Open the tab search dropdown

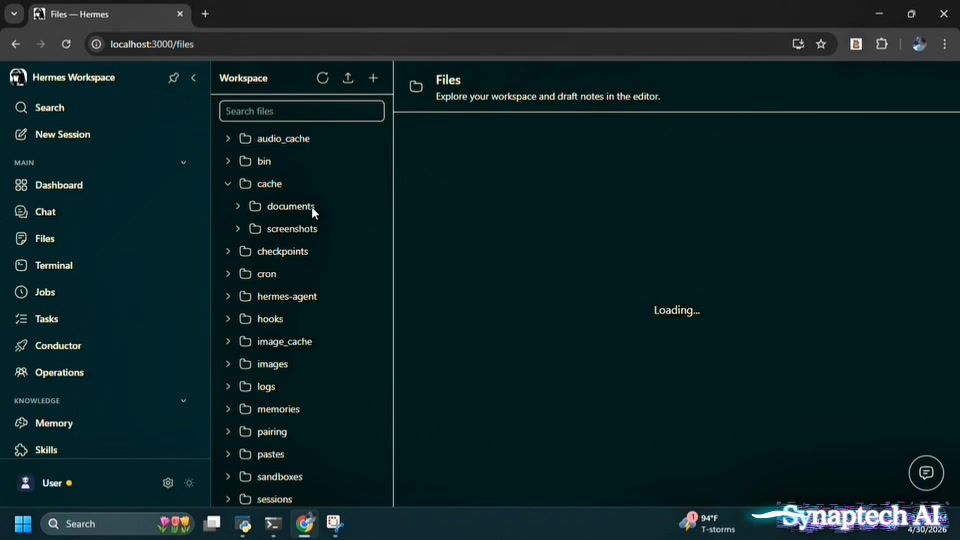point(14,14)
